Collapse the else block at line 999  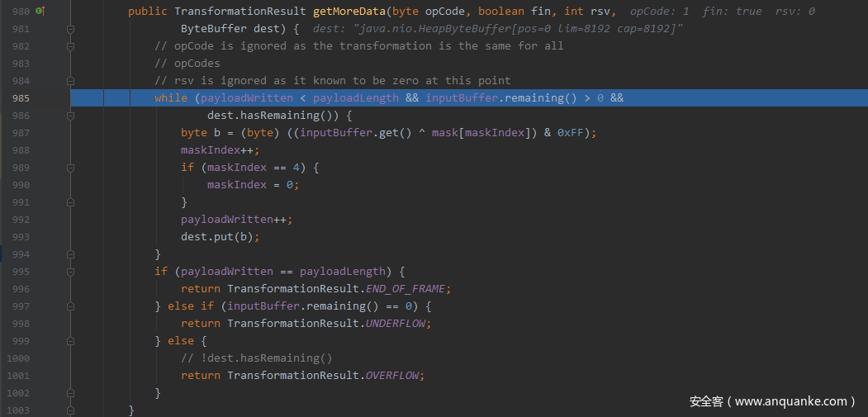coord(70,340)
